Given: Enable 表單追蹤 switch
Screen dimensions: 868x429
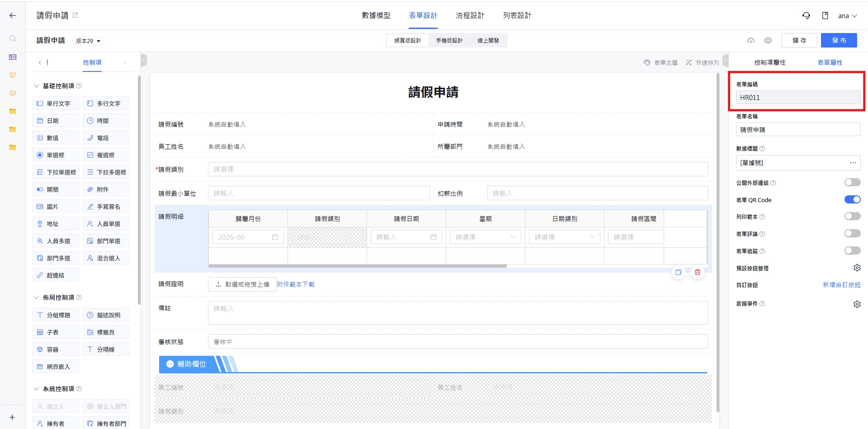Looking at the screenshot, I should pyautogui.click(x=852, y=250).
